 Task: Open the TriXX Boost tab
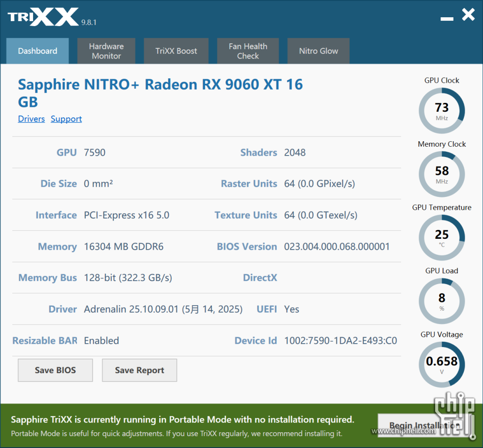tap(176, 51)
